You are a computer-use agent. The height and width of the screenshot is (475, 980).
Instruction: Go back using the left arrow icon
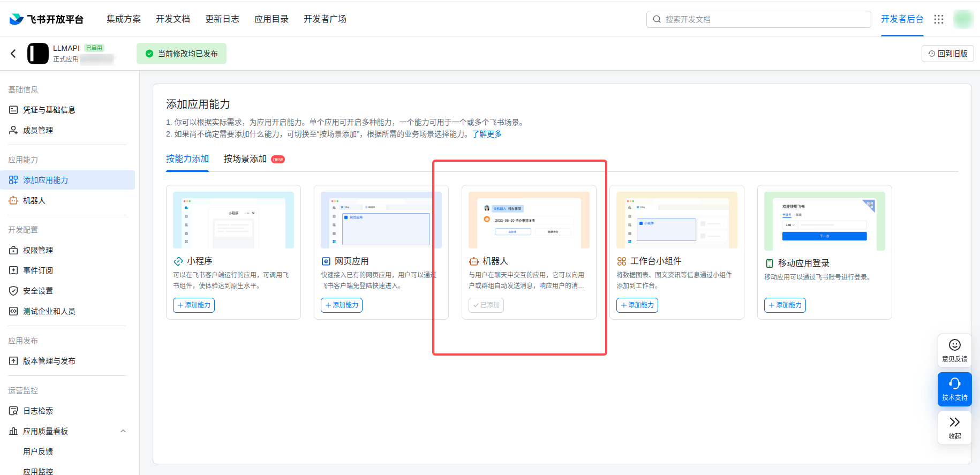click(x=13, y=54)
